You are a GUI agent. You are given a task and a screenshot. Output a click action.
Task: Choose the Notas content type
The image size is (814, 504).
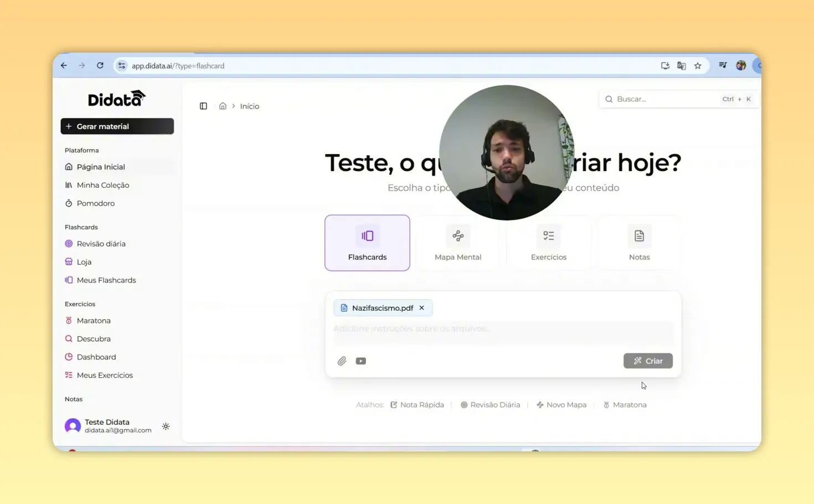(639, 243)
